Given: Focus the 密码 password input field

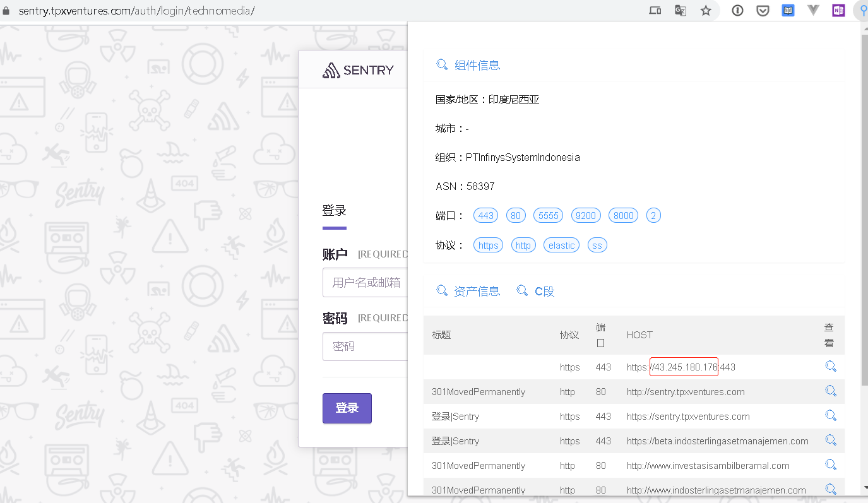Looking at the screenshot, I should (x=366, y=346).
